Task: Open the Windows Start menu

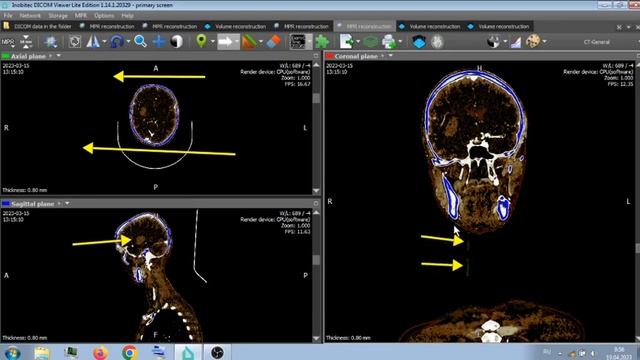Action: click(12, 352)
